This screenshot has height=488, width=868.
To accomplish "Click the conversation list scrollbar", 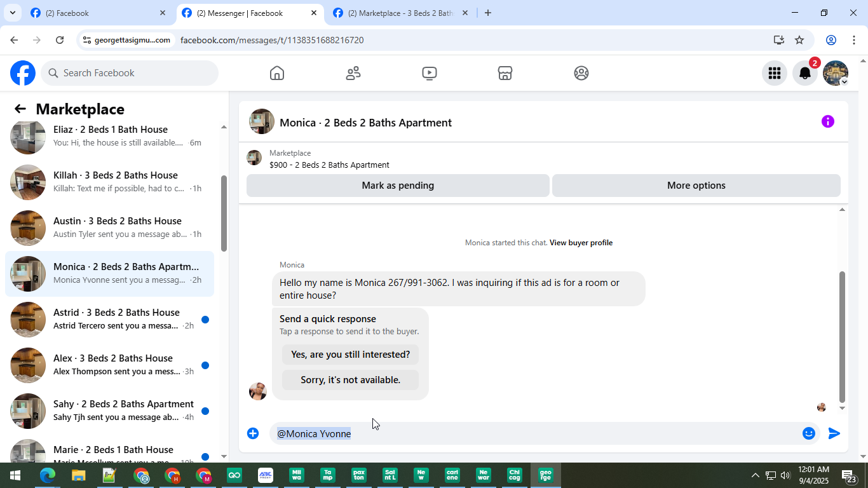I will pos(224,212).
